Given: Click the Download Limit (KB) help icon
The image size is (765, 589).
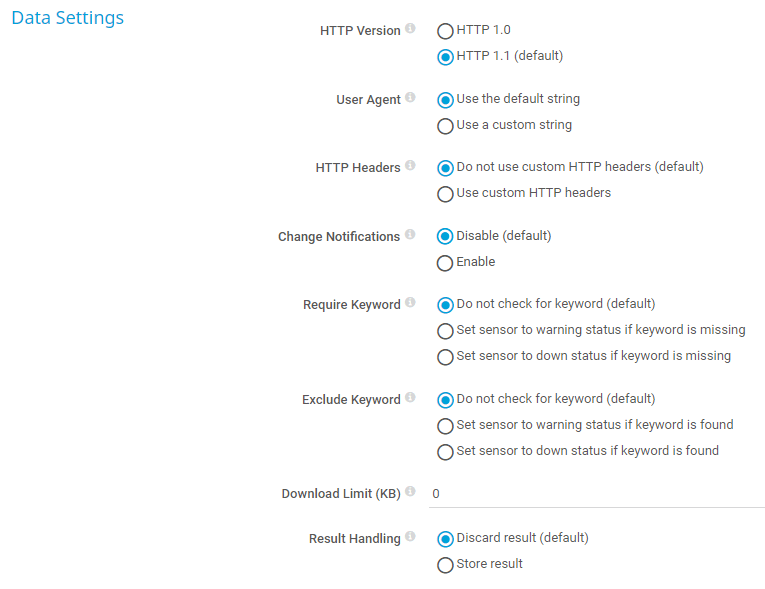Looking at the screenshot, I should click(411, 493).
